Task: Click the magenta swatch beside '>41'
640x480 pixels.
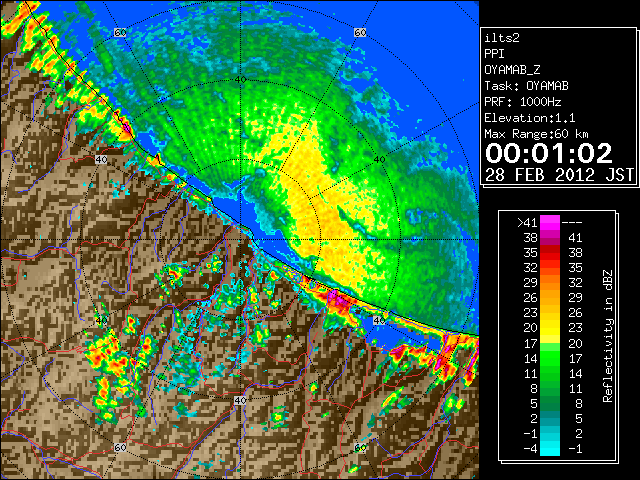Action: pos(550,222)
